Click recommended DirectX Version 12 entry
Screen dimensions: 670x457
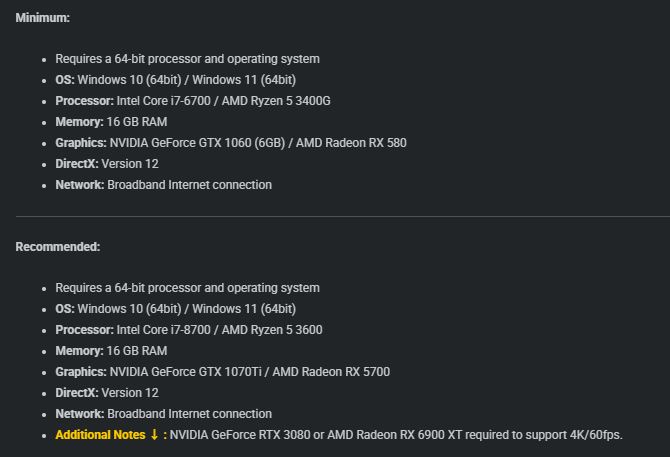click(107, 392)
